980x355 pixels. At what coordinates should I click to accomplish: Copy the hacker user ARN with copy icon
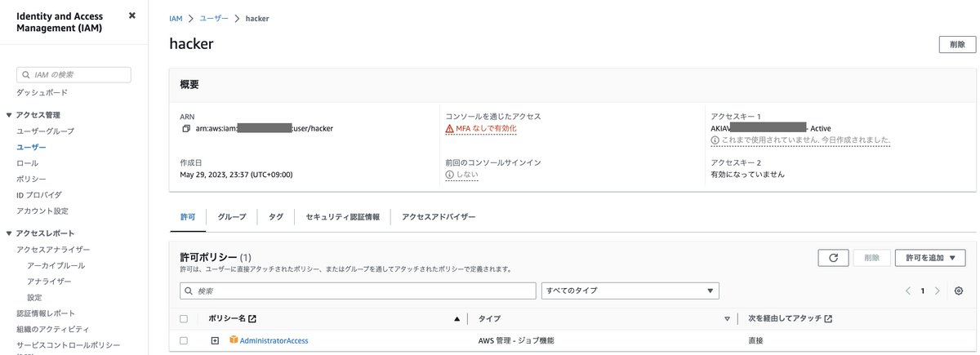point(186,129)
